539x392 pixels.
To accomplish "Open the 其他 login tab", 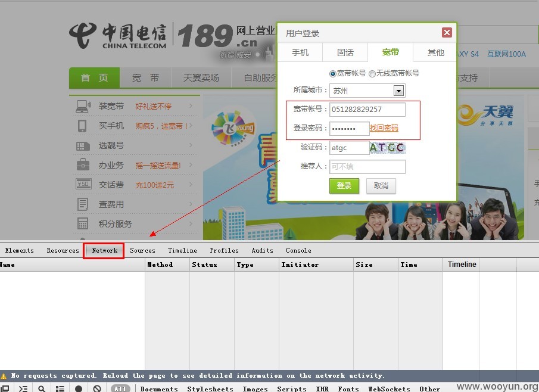I will (x=435, y=52).
